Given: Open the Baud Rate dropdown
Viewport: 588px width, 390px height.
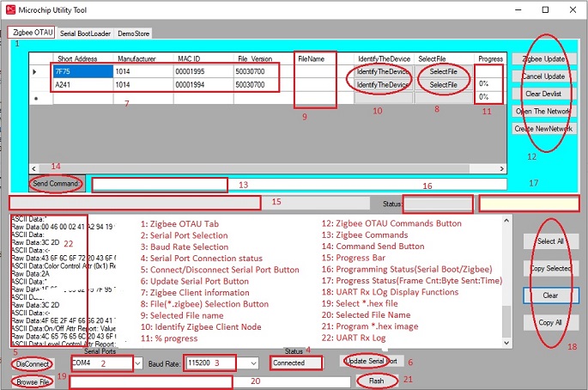Looking at the screenshot, I should pos(252,363).
